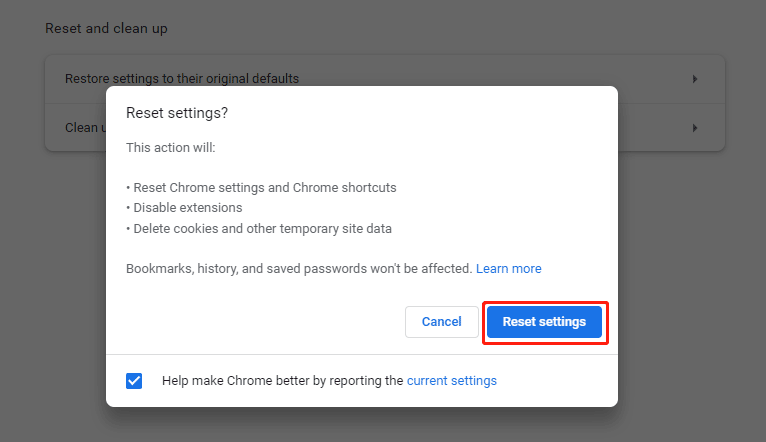
Task: Click the Reset Chrome settings and shortcuts bullet
Action: coord(261,188)
